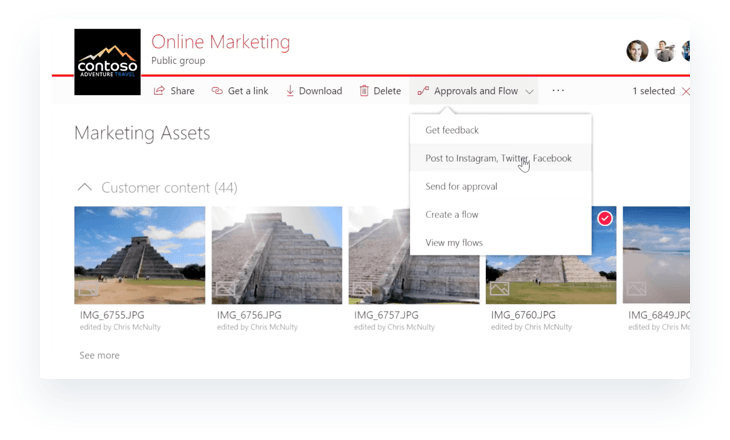
Task: Click the See more link
Action: point(100,355)
